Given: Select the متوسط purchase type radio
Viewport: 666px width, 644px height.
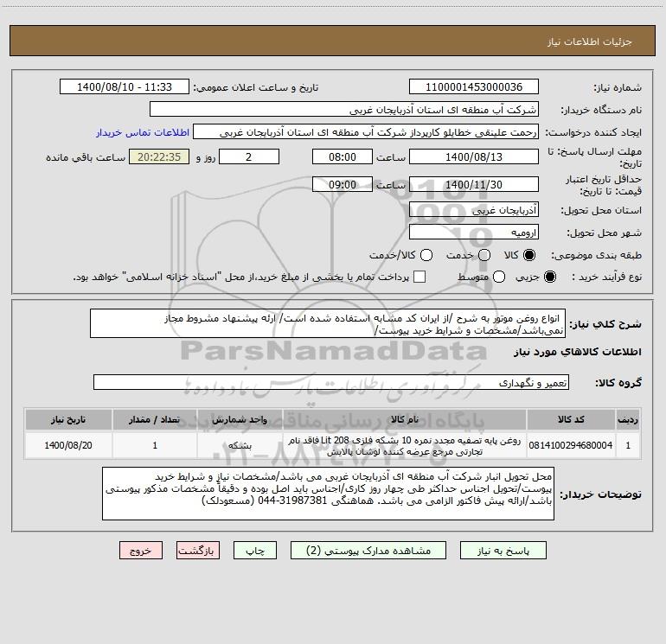Looking at the screenshot, I should (499, 277).
